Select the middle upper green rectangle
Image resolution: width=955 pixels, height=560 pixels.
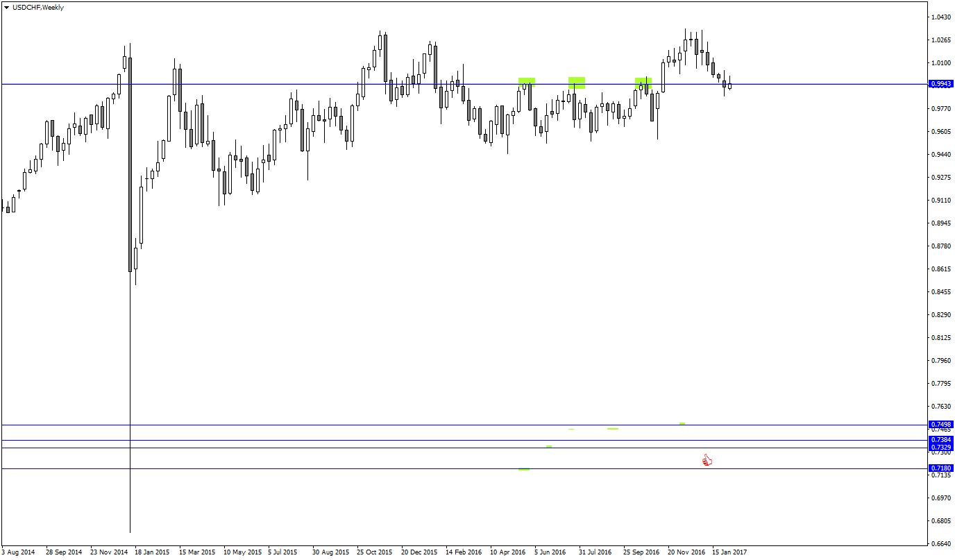tap(577, 83)
